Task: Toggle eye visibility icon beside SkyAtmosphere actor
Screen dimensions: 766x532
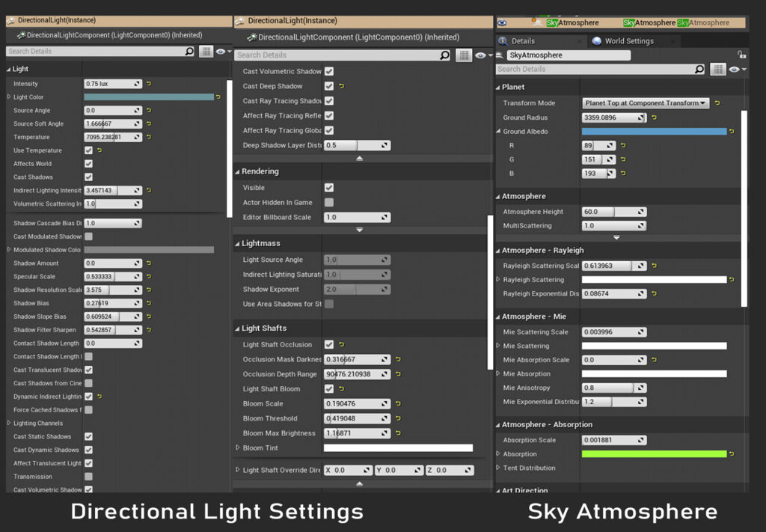Action: pos(502,22)
